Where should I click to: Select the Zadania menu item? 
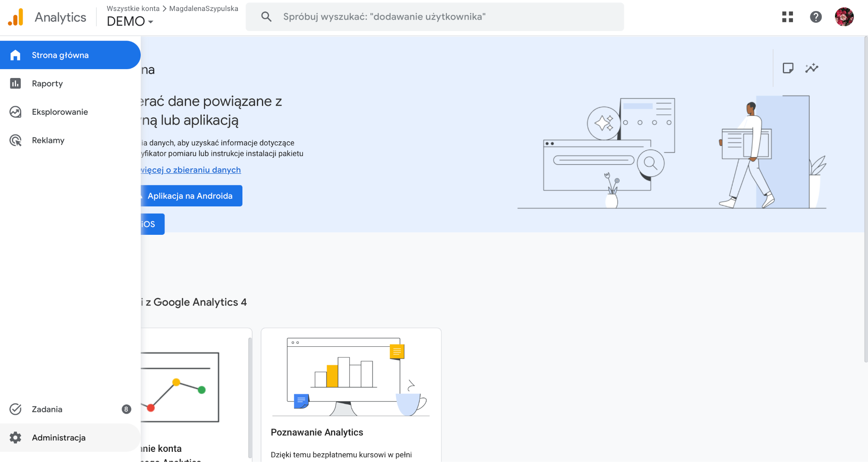tap(70, 409)
